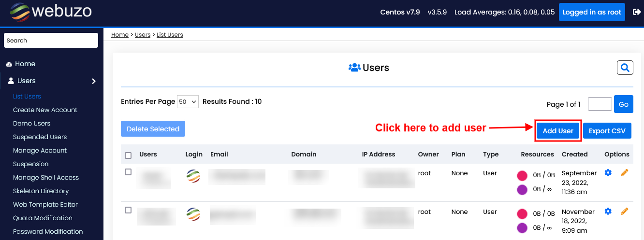Click the Load Averages text in header
Viewport: 644px width, 240px height.
504,12
